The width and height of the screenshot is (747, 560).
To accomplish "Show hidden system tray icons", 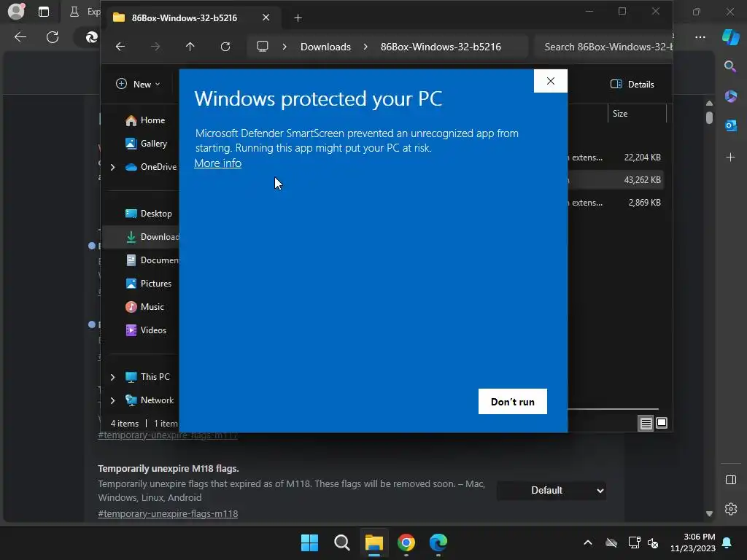I will pyautogui.click(x=588, y=542).
